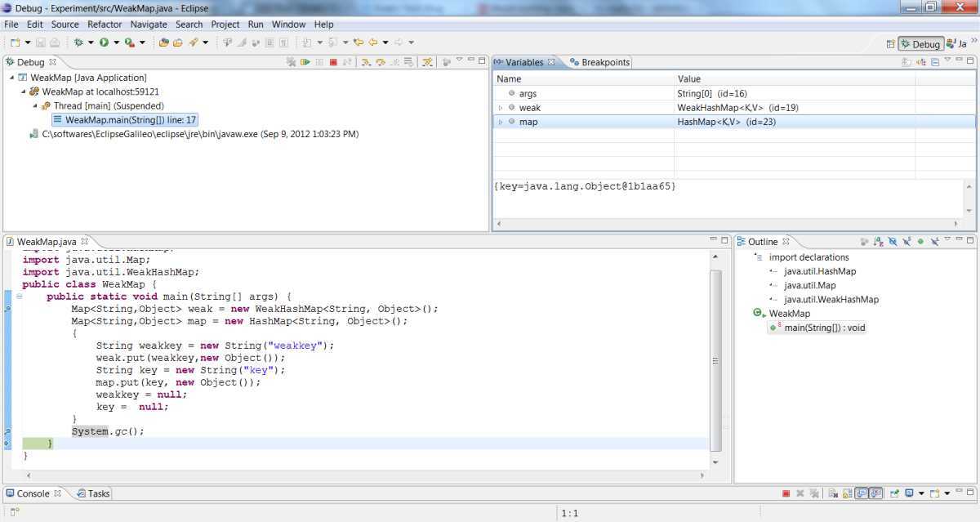This screenshot has height=522, width=980.
Task: Expand the map variable row
Action: point(501,122)
